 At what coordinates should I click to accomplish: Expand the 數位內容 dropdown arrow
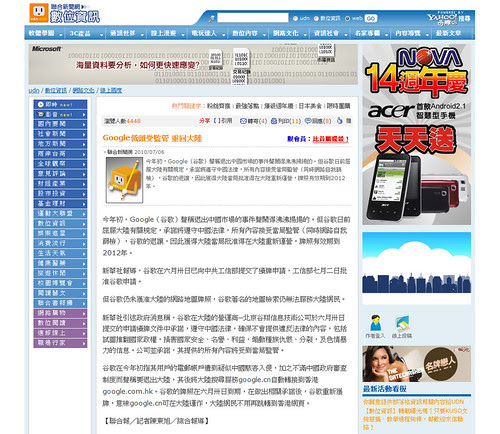point(264,34)
